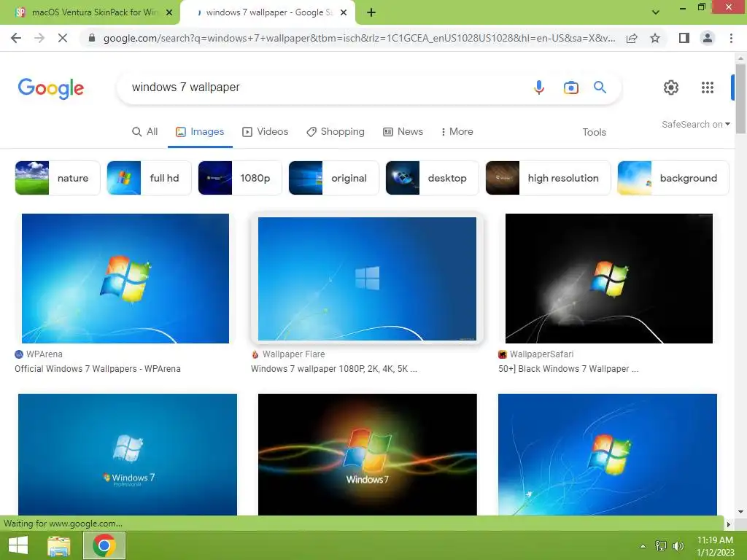Screen dimensions: 747x560
Task: Filter by full hd chip
Action: (x=149, y=178)
